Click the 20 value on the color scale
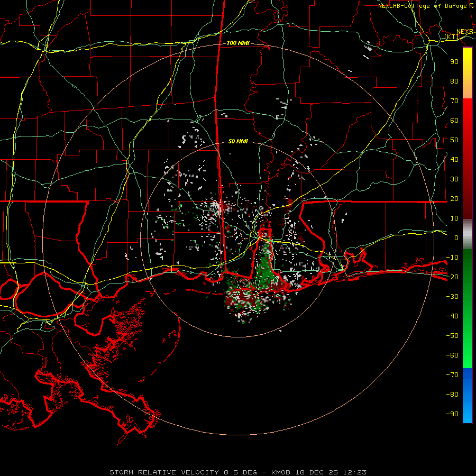 pos(454,199)
